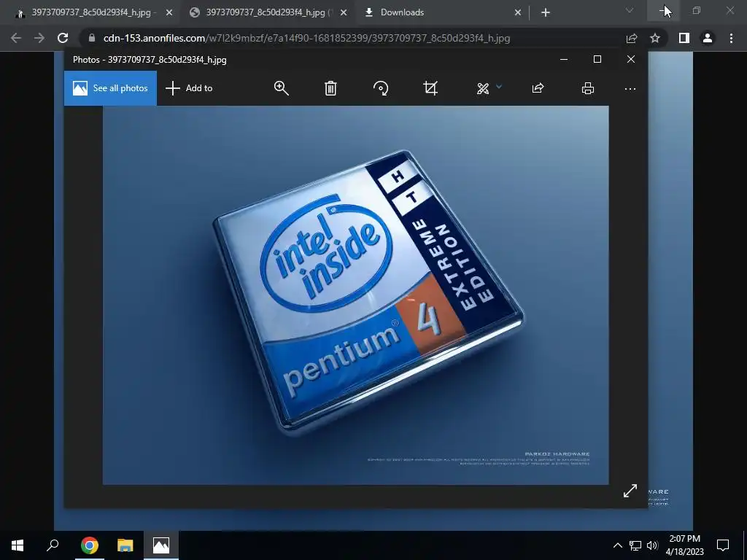The width and height of the screenshot is (747, 560).
Task: Close the first browser tab
Action: 169,13
